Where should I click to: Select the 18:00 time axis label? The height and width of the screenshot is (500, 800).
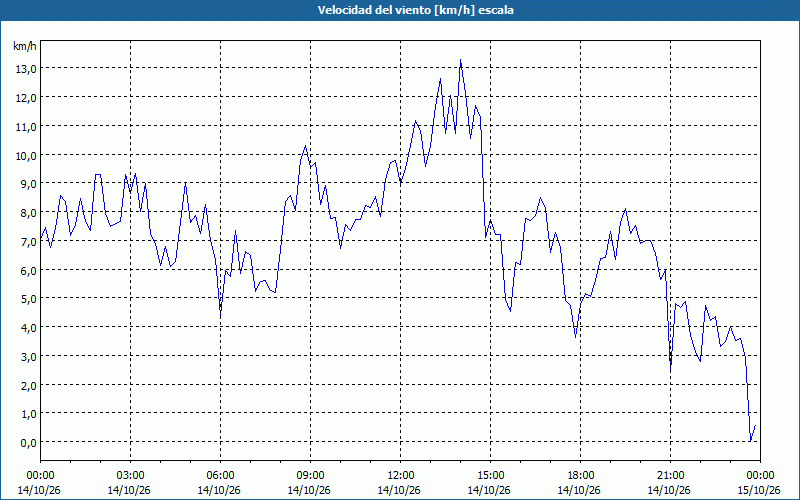click(x=580, y=476)
